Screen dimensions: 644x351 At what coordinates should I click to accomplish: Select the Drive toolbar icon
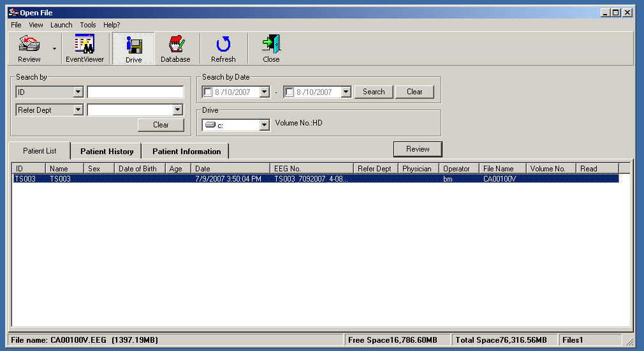[x=134, y=45]
